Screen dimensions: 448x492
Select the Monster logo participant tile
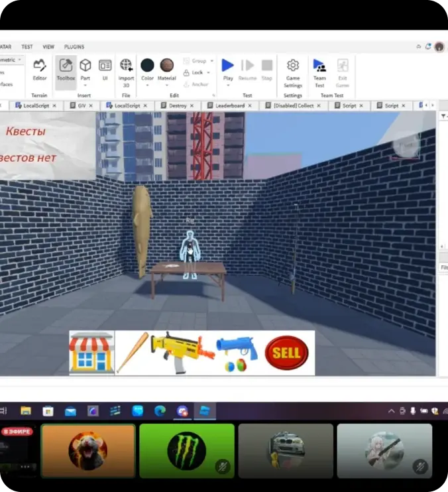(187, 451)
